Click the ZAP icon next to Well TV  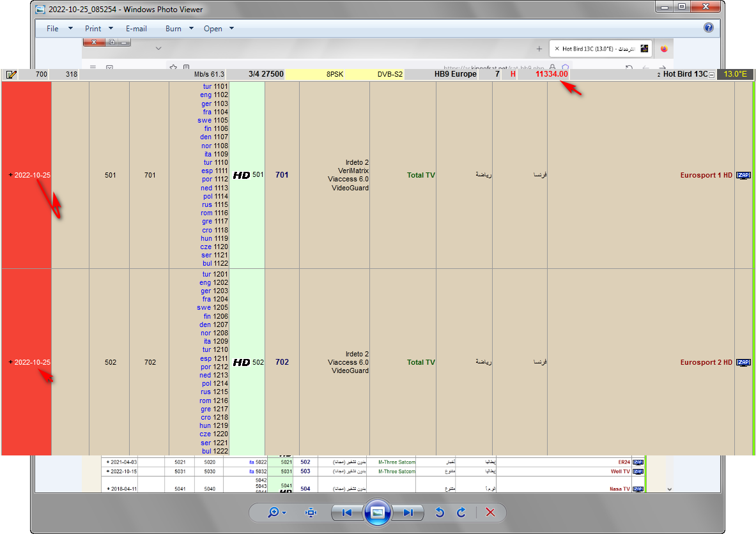[638, 471]
